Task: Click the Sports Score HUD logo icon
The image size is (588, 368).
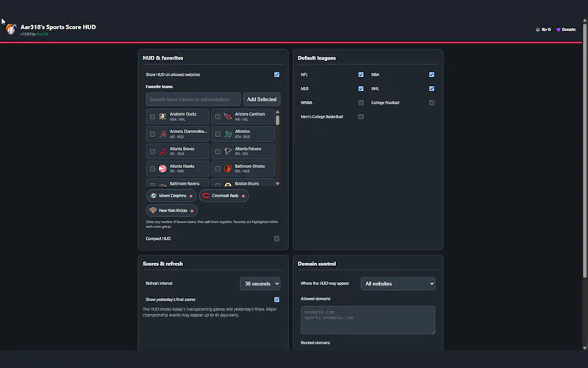Action: point(11,29)
